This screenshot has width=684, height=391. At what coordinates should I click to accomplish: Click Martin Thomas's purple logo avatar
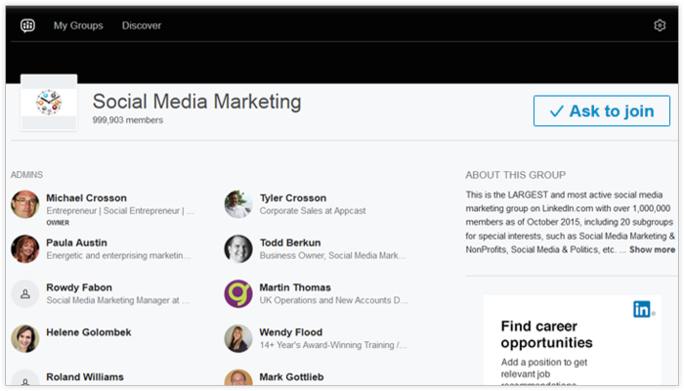click(x=238, y=294)
